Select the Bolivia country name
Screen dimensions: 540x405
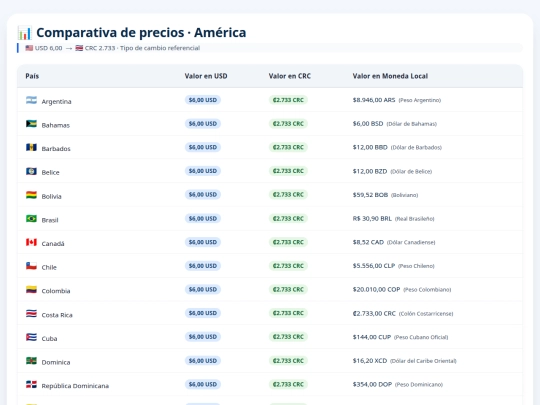[52, 196]
